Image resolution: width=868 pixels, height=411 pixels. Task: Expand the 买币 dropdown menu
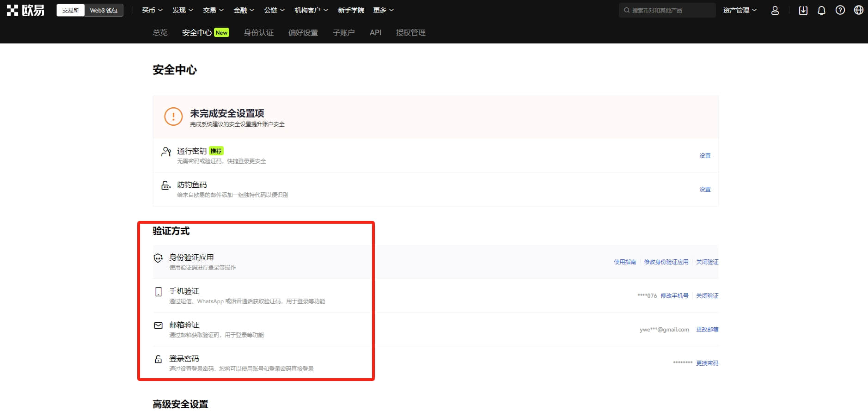point(152,10)
